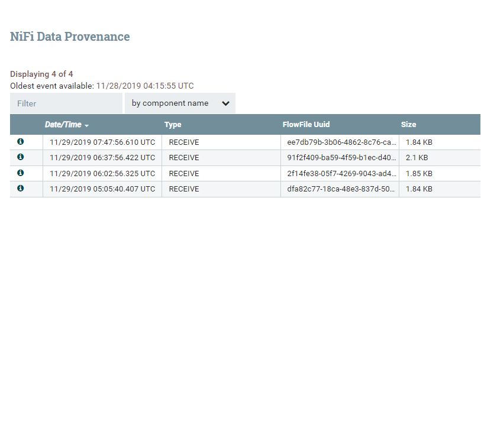Select the '11/29/2019 05:05:40.407 UTC' cell
The width and height of the screenshot is (481, 448).
pos(102,189)
